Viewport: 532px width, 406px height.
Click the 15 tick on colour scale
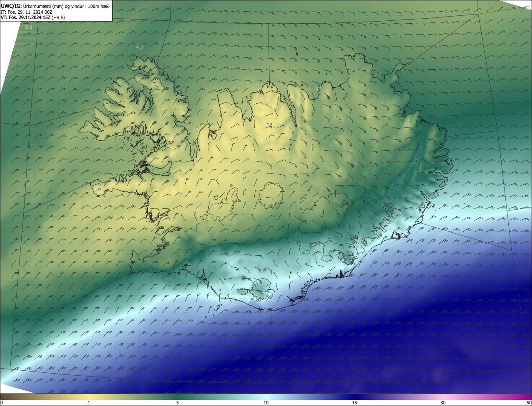355,403
